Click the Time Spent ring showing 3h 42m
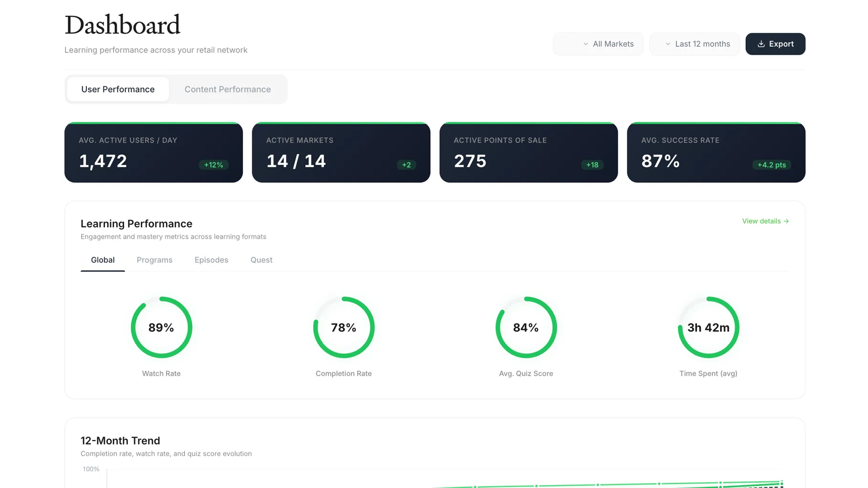868x488 pixels. click(708, 328)
